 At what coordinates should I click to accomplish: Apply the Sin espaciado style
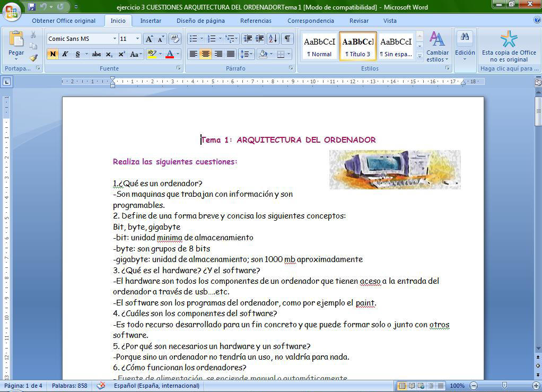click(x=396, y=46)
